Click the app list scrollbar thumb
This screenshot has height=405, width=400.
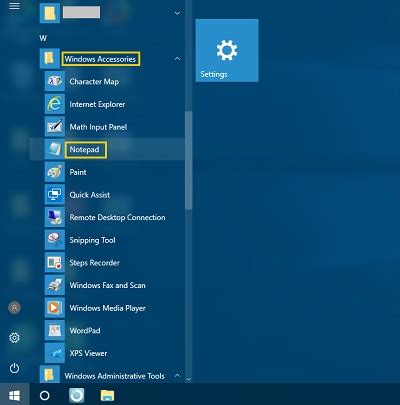[x=188, y=160]
